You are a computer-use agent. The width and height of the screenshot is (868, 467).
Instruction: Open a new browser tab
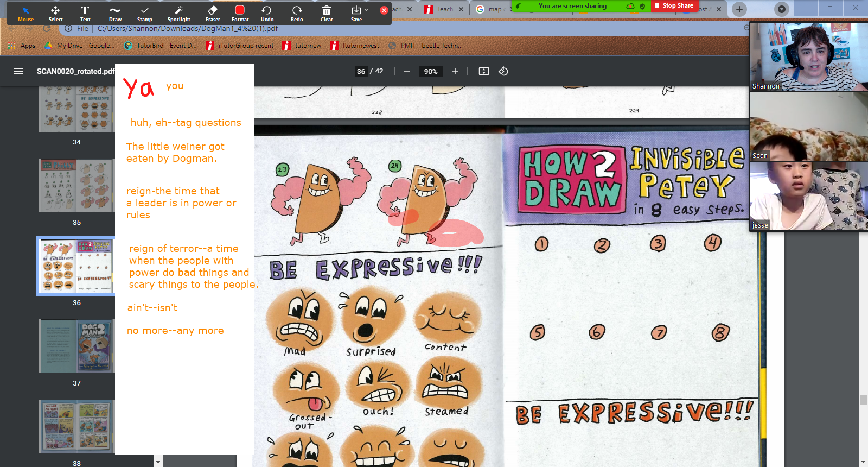point(739,9)
